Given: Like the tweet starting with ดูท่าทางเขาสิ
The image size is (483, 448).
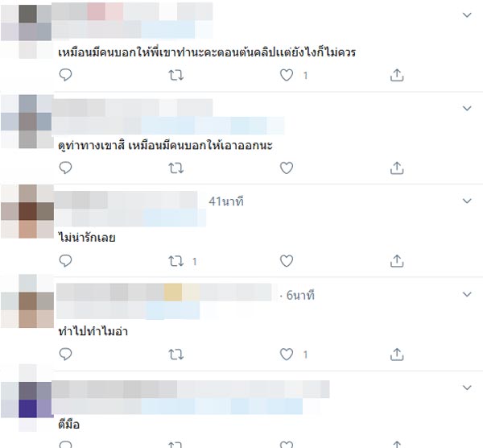Looking at the screenshot, I should click(x=286, y=168).
